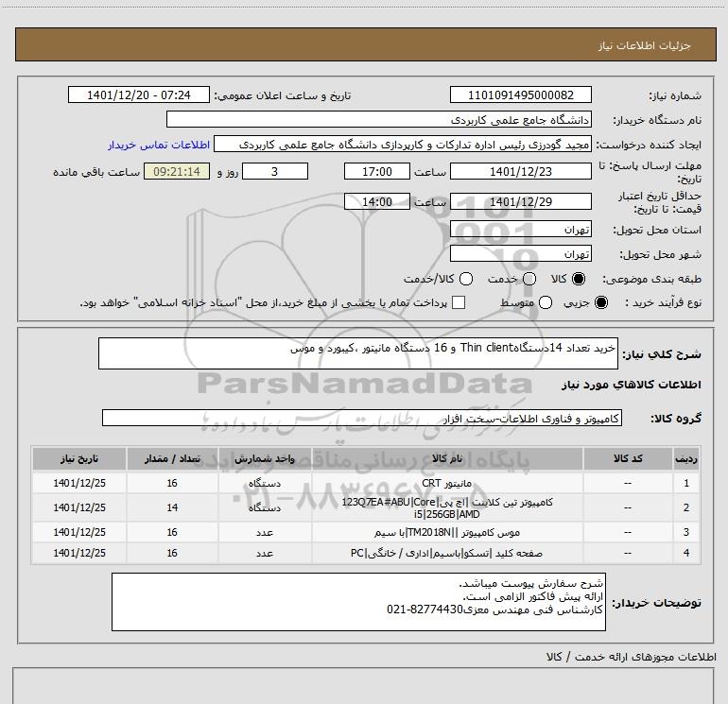Select the جزیی purchase type radio

pos(601,302)
